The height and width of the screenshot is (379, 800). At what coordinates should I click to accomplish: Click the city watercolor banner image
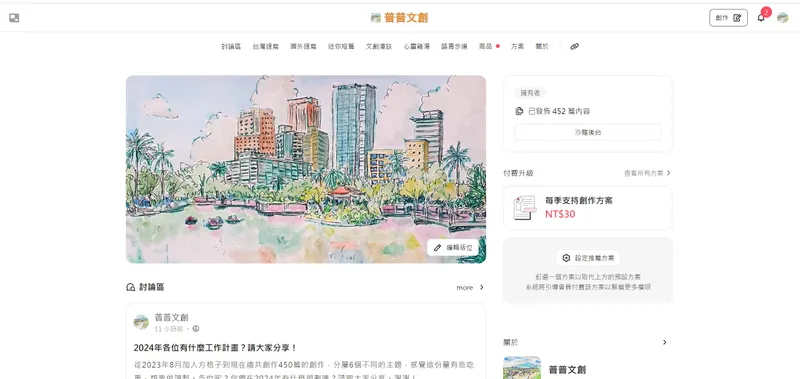coord(306,169)
